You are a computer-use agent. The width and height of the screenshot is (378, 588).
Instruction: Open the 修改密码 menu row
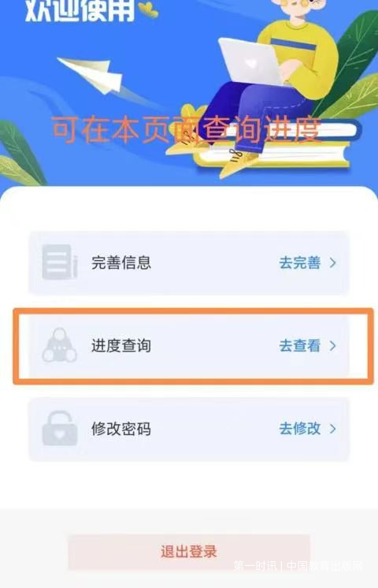[x=189, y=429]
